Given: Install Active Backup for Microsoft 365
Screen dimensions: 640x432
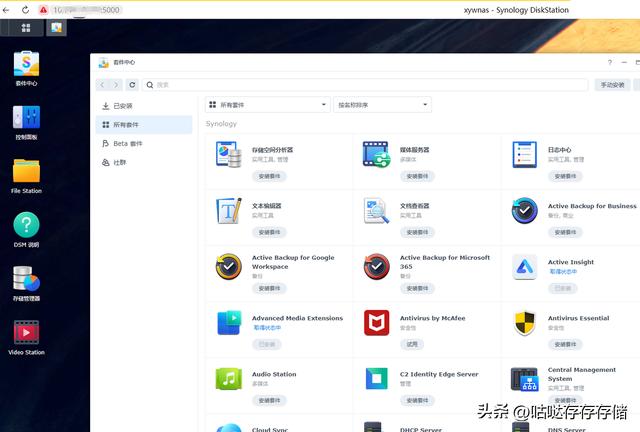Looking at the screenshot, I should click(417, 288).
